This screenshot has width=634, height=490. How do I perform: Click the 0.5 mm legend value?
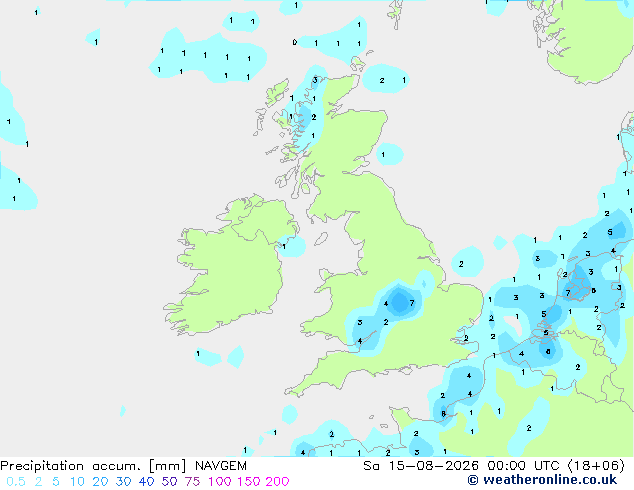coord(16,482)
